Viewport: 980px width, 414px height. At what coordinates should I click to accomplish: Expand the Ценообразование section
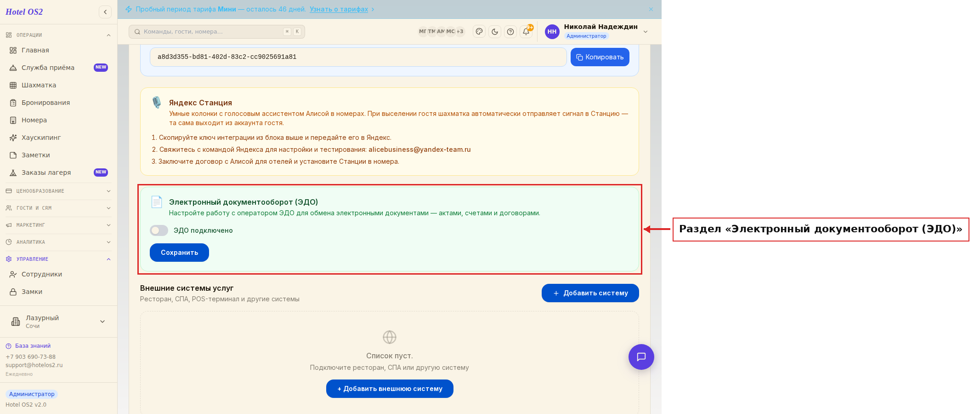click(58, 191)
